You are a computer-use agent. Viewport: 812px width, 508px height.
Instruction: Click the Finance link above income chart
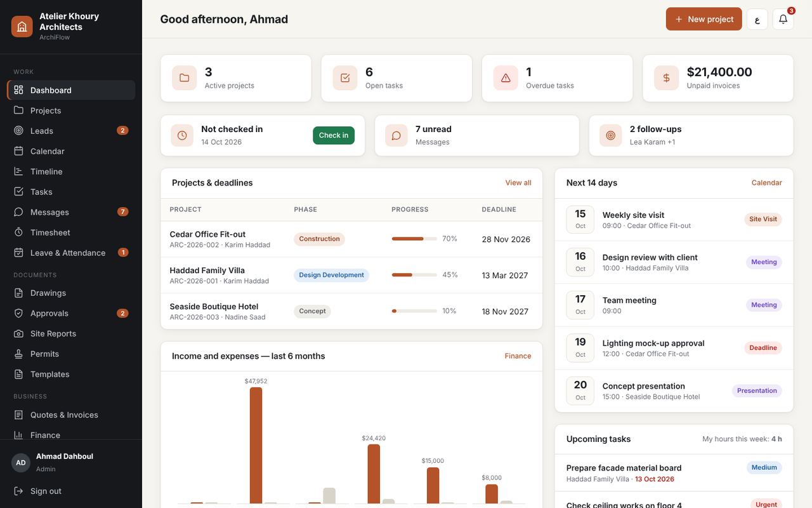point(518,356)
